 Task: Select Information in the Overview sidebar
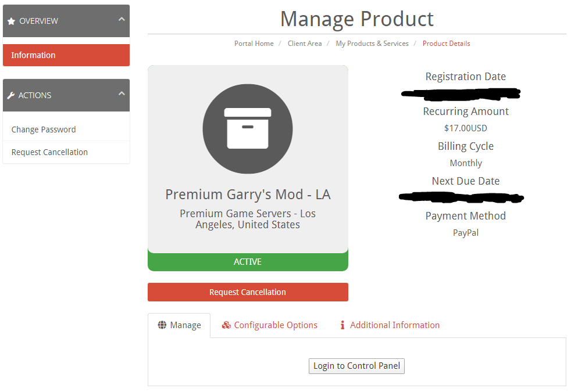[33, 55]
